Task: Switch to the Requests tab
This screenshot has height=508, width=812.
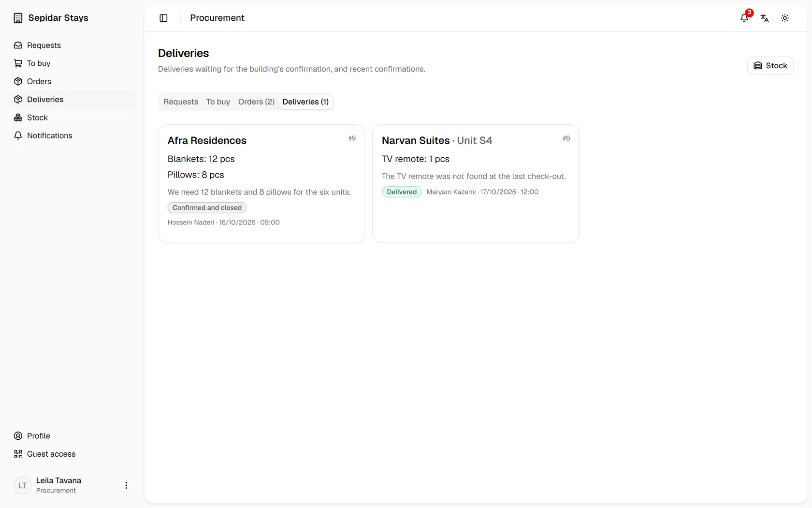Action: [x=181, y=102]
